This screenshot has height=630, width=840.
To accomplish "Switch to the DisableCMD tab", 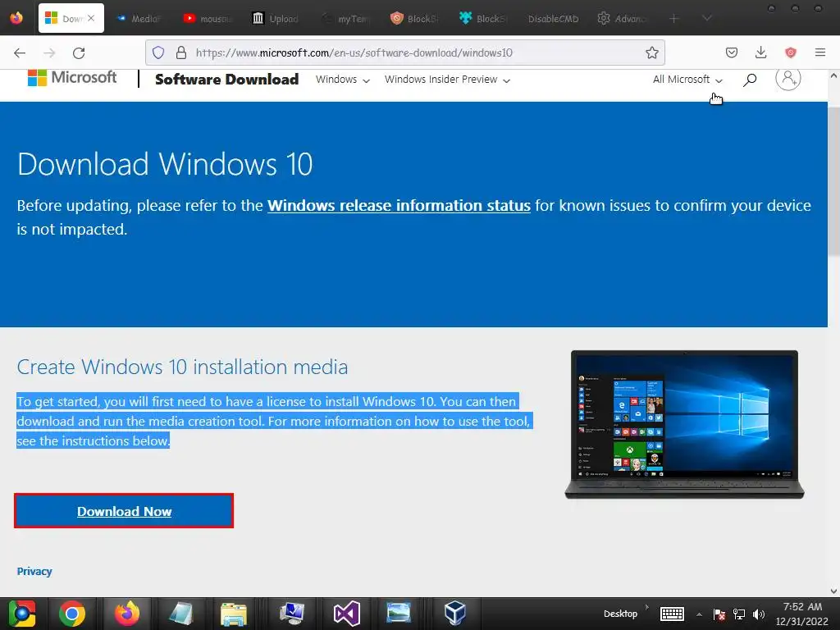I will click(x=553, y=19).
